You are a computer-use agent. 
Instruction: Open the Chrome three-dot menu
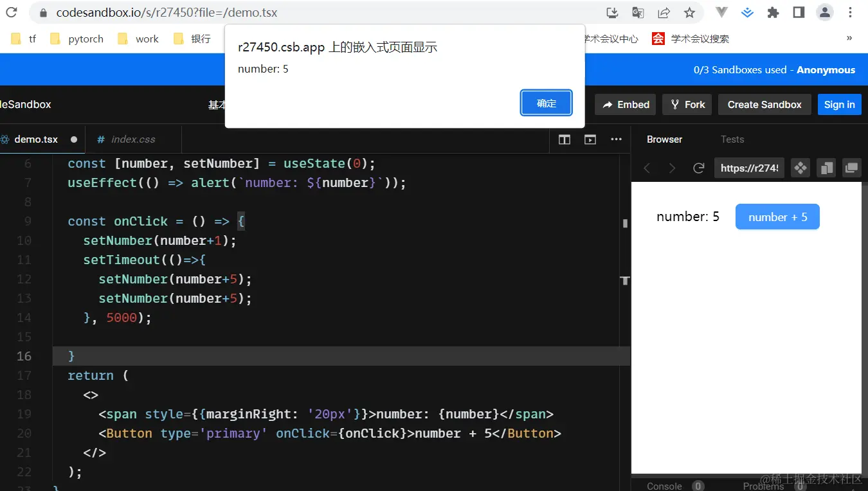pos(849,12)
